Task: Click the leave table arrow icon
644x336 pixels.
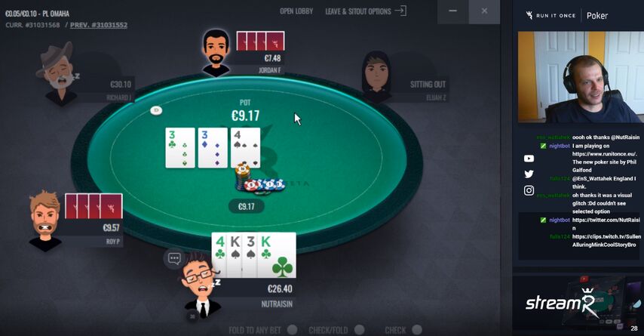Action: pos(400,11)
